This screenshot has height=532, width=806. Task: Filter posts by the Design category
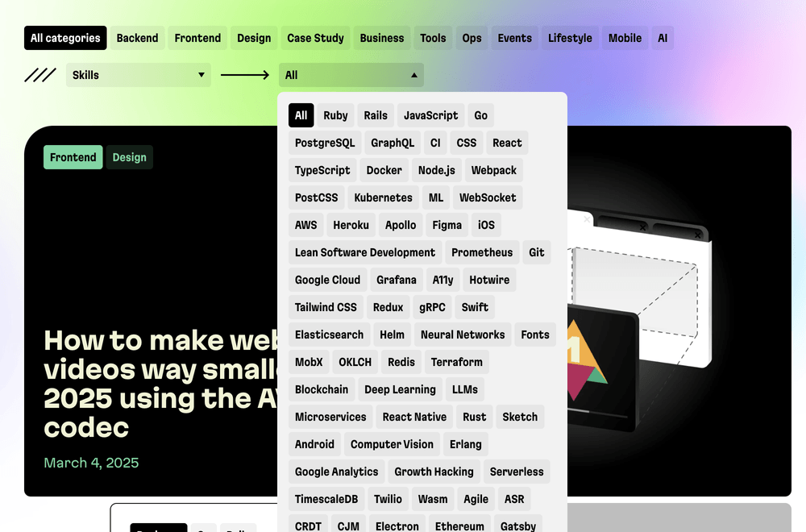[x=254, y=37]
